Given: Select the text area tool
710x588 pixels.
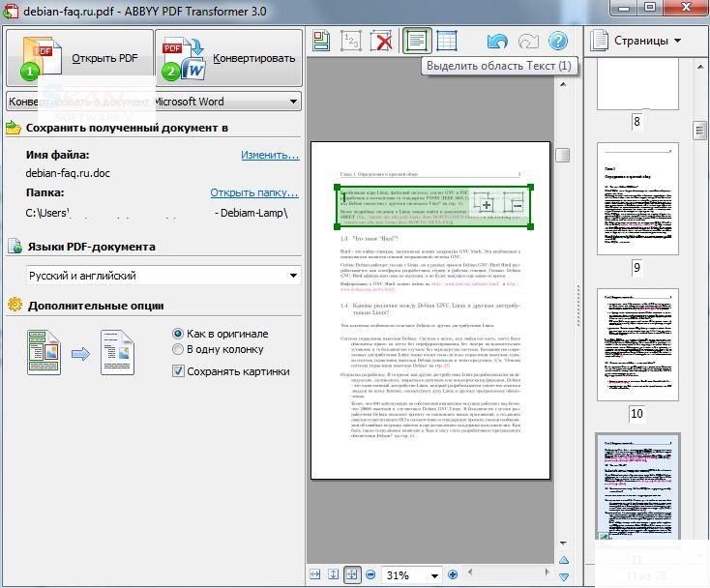Looking at the screenshot, I should [417, 42].
